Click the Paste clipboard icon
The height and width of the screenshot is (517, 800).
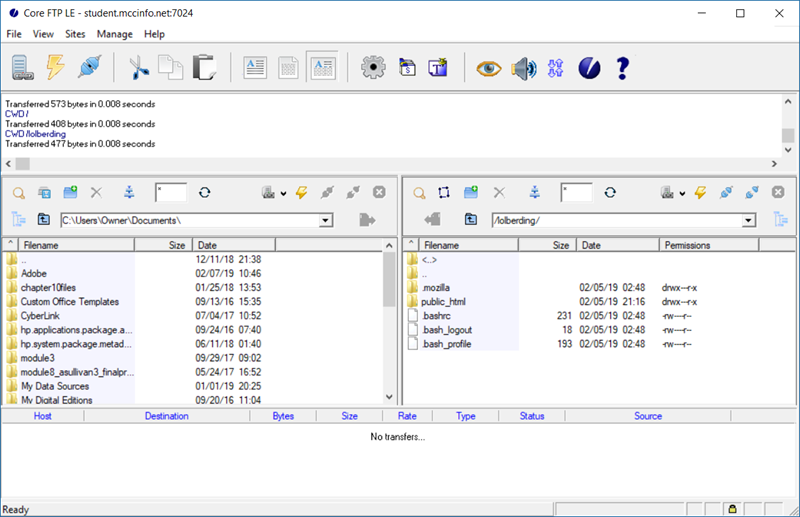204,67
